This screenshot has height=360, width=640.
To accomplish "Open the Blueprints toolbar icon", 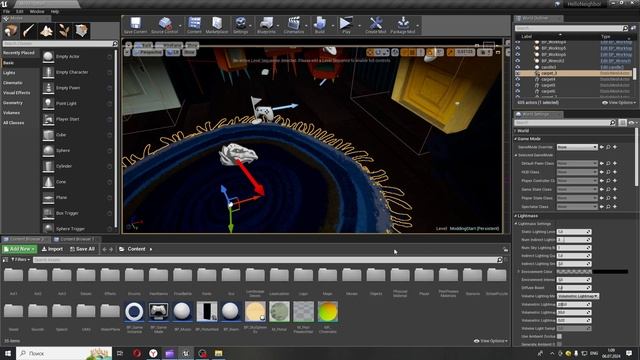I will pos(266,23).
